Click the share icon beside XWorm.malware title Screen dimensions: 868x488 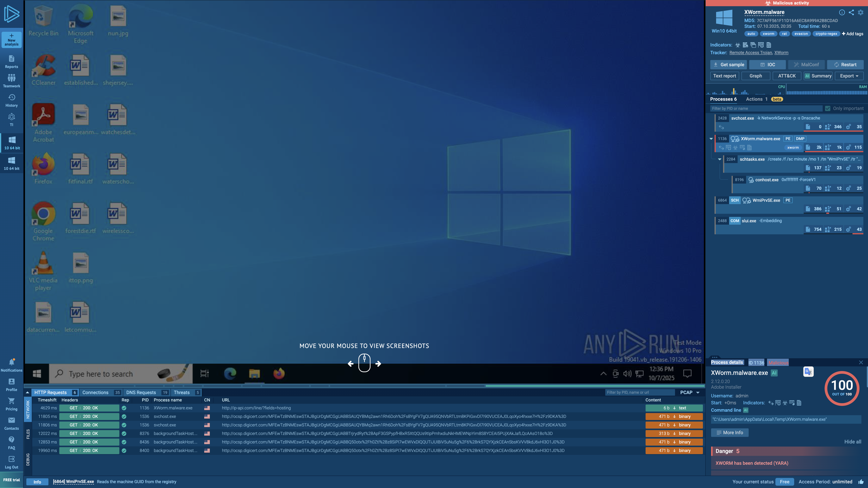[851, 12]
